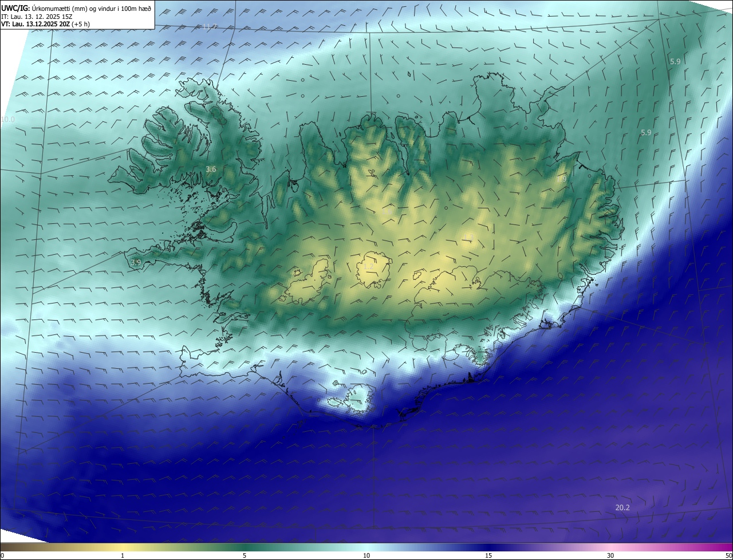Pick the dark green color at the 5 mm mark
Image resolution: width=733 pixels, height=560 pixels.
(245, 547)
